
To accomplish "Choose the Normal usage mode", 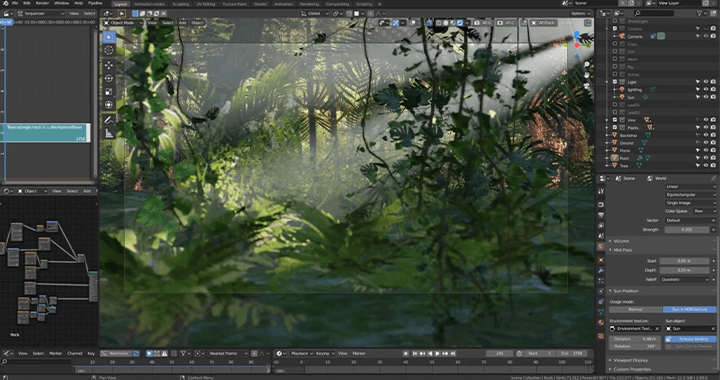I will click(636, 309).
